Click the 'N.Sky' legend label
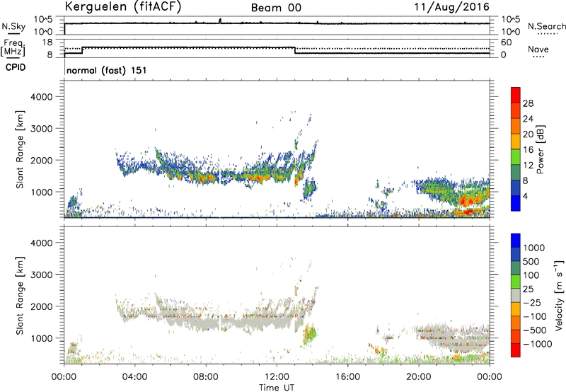 tap(13, 26)
